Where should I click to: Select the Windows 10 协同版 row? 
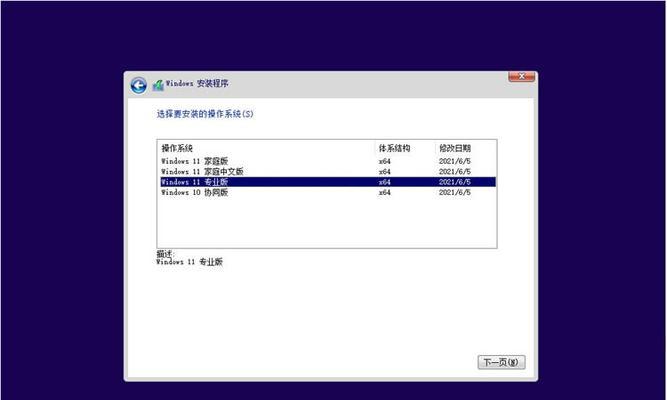click(326, 192)
